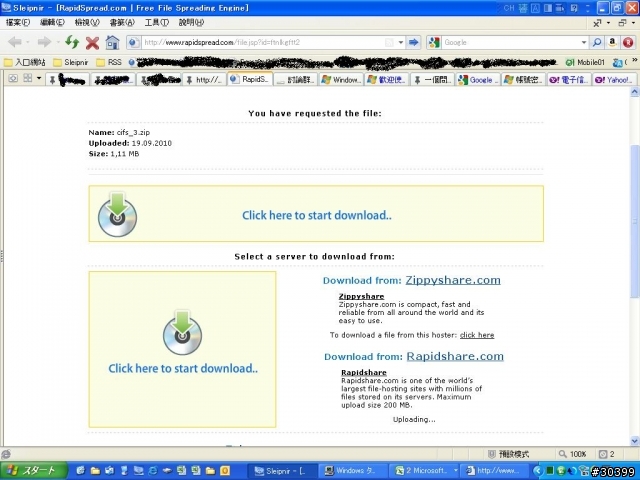Switch to the 討論群.. tab
The width and height of the screenshot is (640, 480).
[296, 80]
